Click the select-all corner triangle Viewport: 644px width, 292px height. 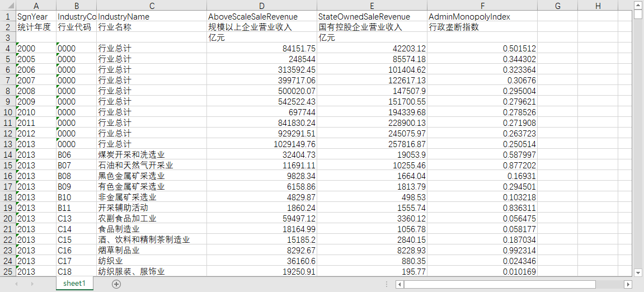point(8,6)
